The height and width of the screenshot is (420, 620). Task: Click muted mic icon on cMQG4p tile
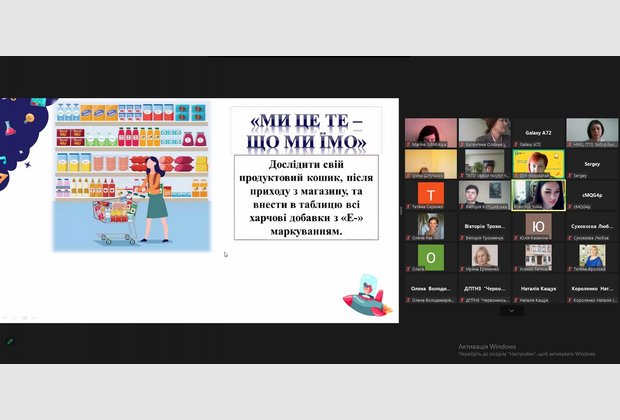click(x=570, y=207)
